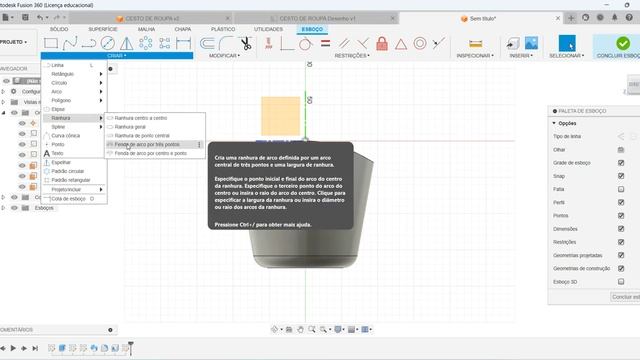
Task: Open the RESTRIÇÕES dropdown
Action: pyautogui.click(x=352, y=56)
